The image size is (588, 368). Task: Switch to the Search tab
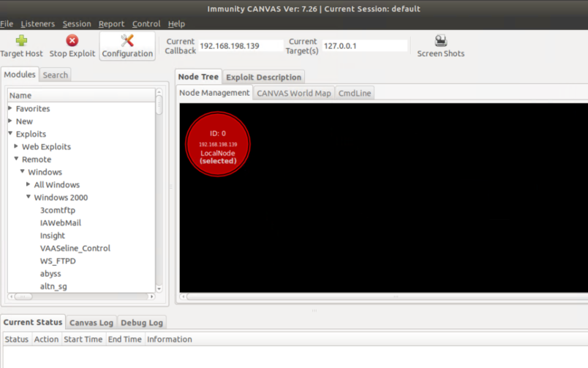(55, 75)
